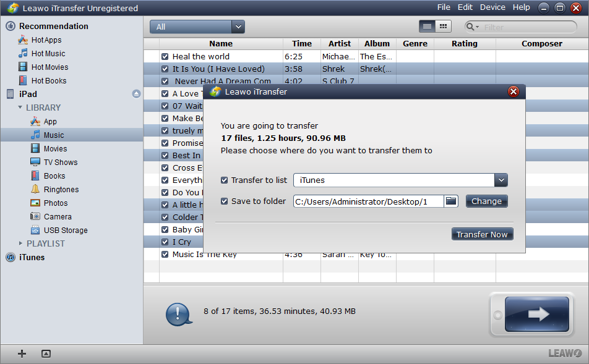Image resolution: width=589 pixels, height=364 pixels.
Task: Click the save folder path field
Action: point(369,201)
